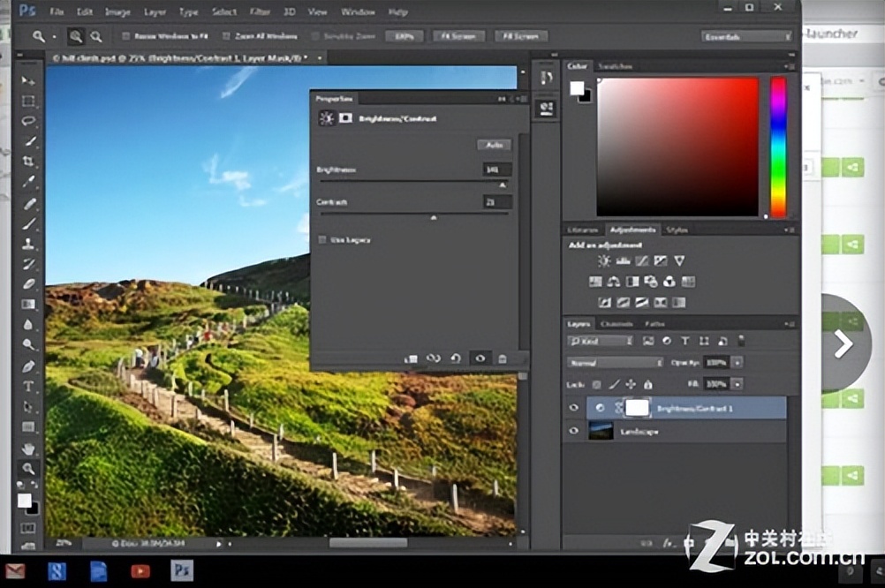Enable the Use Legacy checkbox
Viewport: 885px width, 588px height.
click(x=322, y=239)
